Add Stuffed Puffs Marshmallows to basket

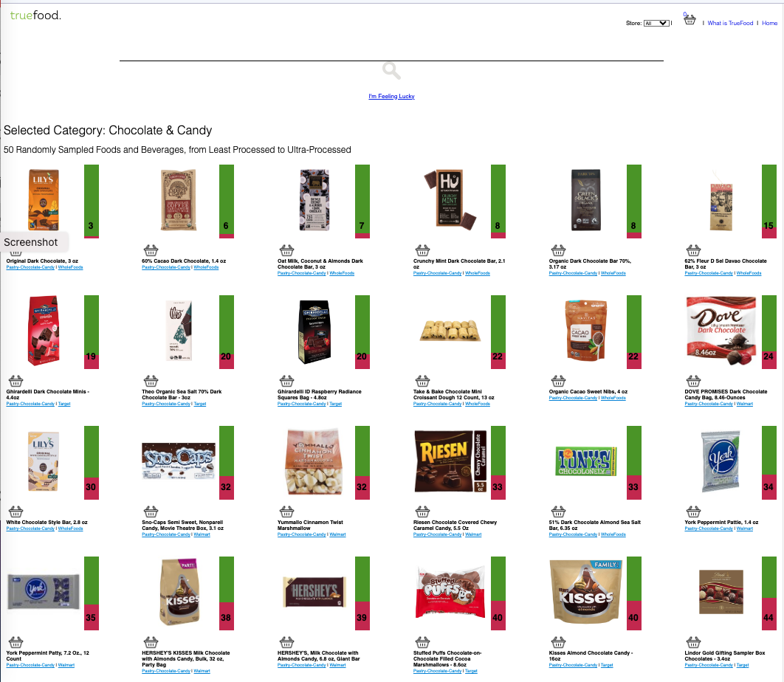click(x=422, y=642)
